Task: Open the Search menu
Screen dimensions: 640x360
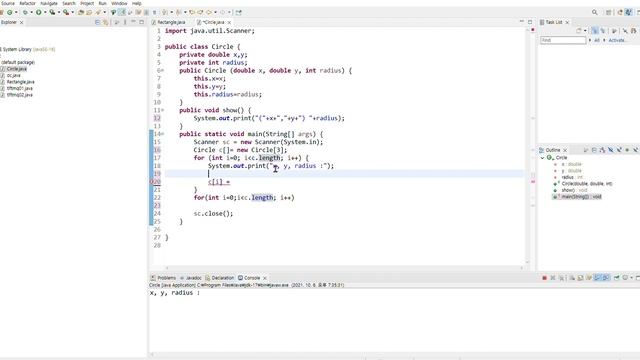Action: coord(69,3)
